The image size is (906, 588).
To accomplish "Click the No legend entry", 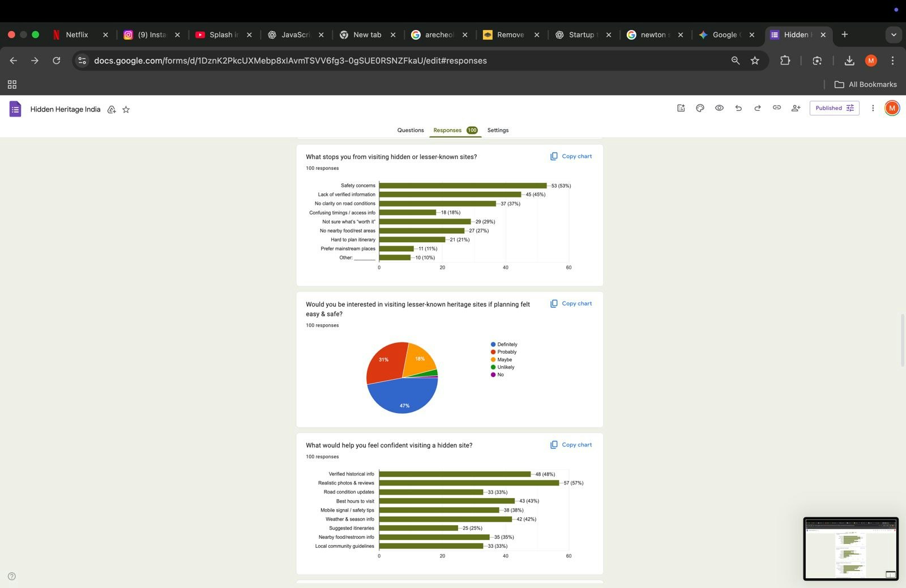I will point(497,375).
